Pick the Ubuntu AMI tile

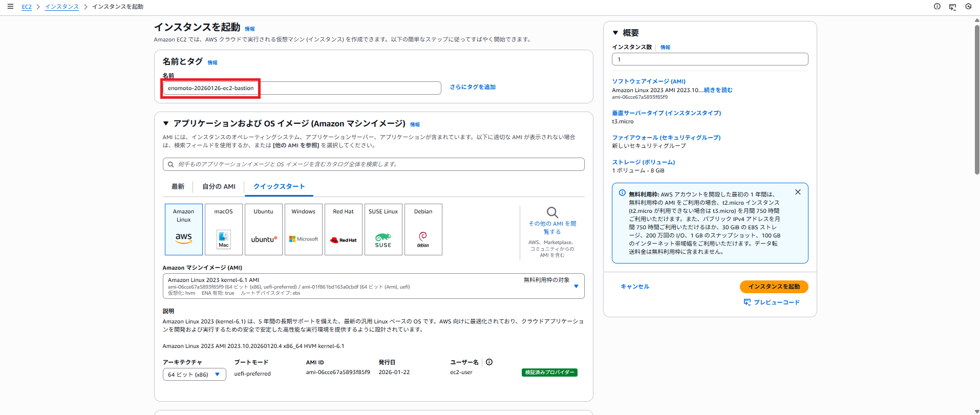coord(264,229)
